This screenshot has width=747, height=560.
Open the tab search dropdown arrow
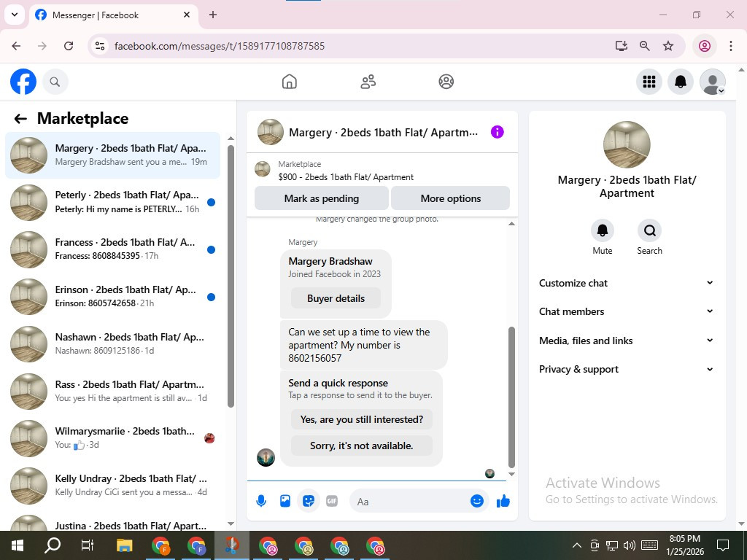click(15, 15)
